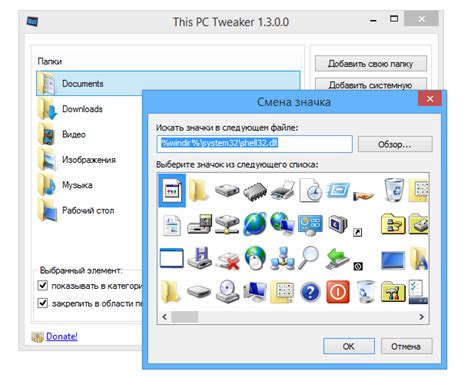Screen dimensions: 474x391
Task: Choose the empty recycle bin icon
Action: pos(366,291)
